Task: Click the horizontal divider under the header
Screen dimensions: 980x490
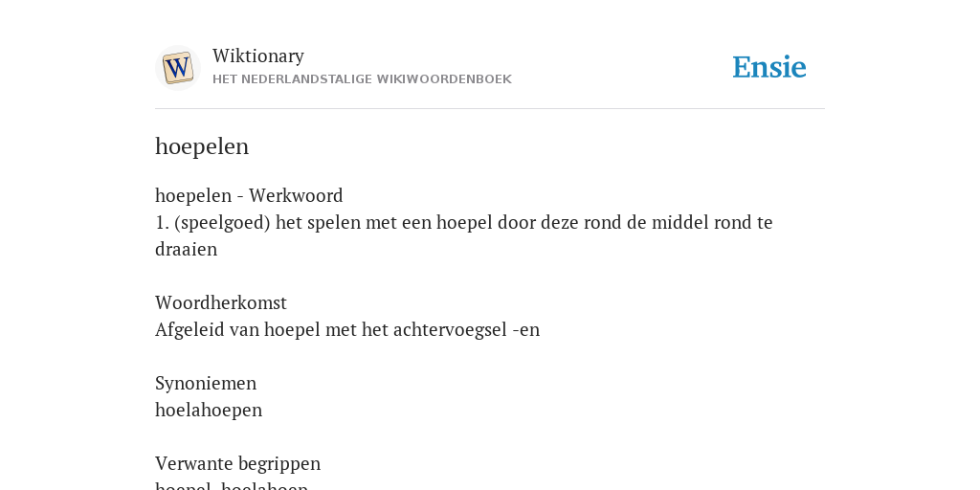Action: click(x=490, y=109)
